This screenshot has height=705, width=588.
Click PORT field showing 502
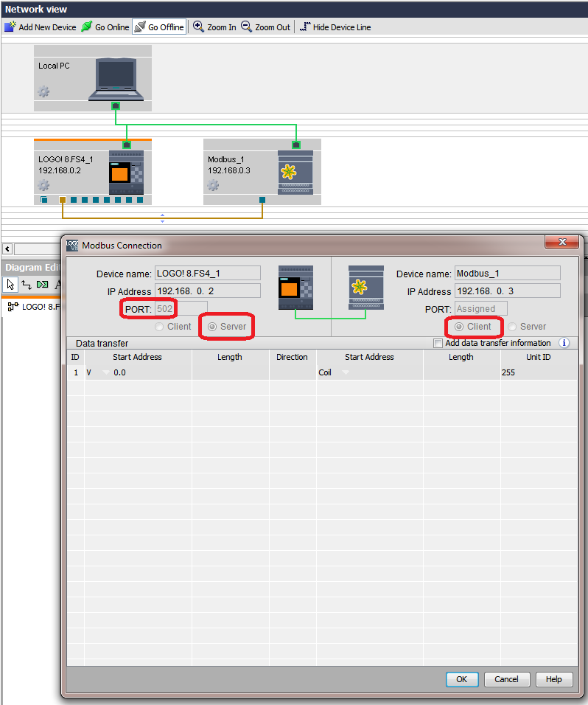click(x=181, y=309)
